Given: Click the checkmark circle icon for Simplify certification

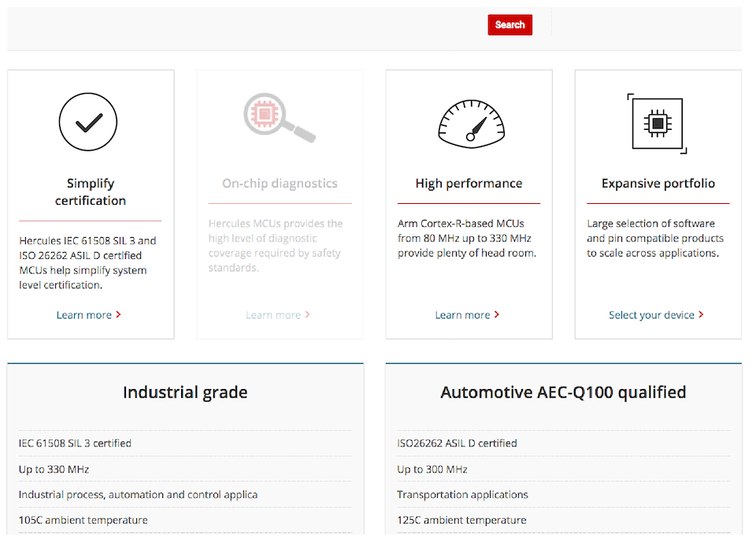Looking at the screenshot, I should [x=88, y=121].
